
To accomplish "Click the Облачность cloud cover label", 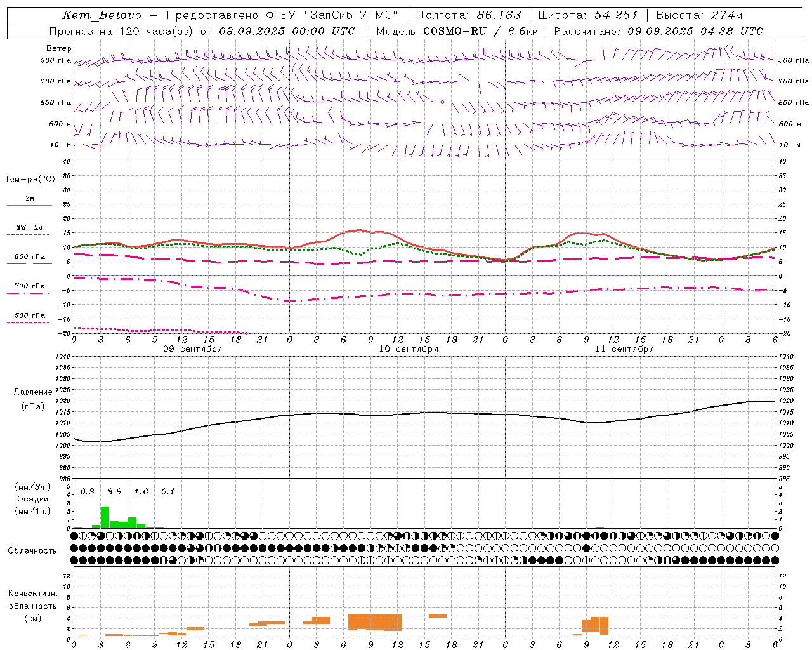I will pyautogui.click(x=32, y=551).
